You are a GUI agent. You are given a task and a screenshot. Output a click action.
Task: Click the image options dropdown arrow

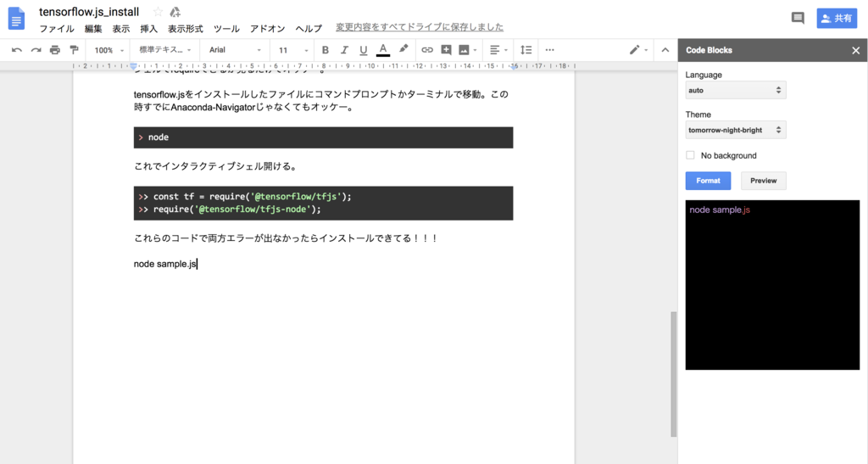coord(475,50)
